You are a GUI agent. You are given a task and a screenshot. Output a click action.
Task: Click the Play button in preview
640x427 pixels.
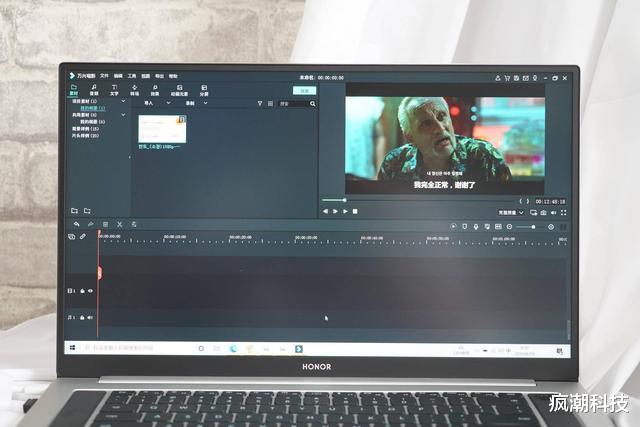(335, 211)
